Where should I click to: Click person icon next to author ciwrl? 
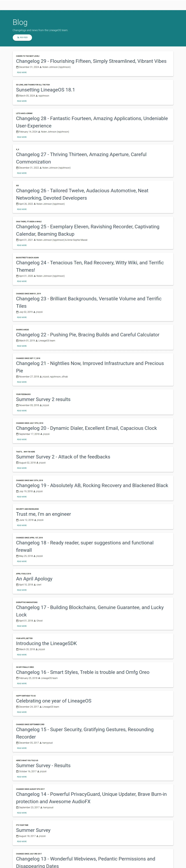click(35, 585)
